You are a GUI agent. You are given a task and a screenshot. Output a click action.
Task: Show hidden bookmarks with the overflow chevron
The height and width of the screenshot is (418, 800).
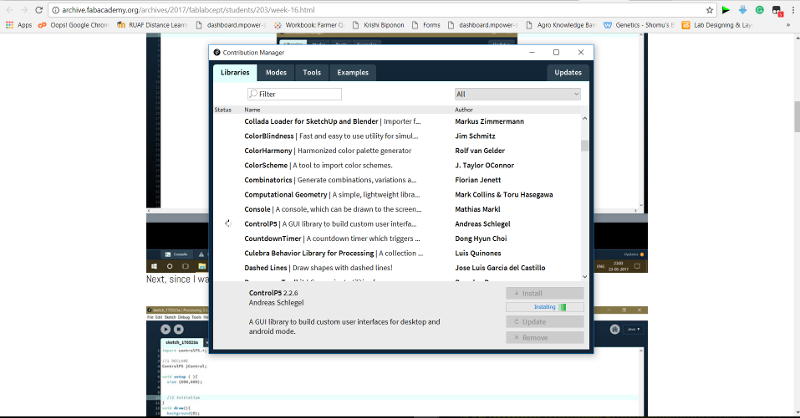[x=788, y=25]
